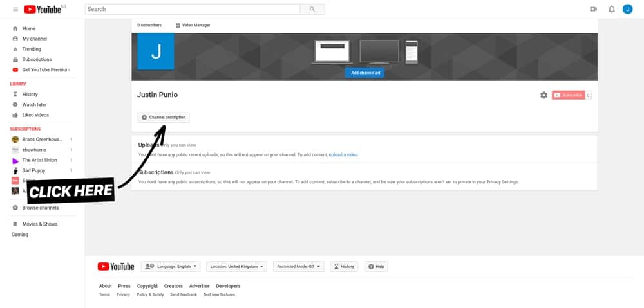The image size is (644, 308).
Task: Click Sad Puppy channel avatar
Action: (15, 170)
